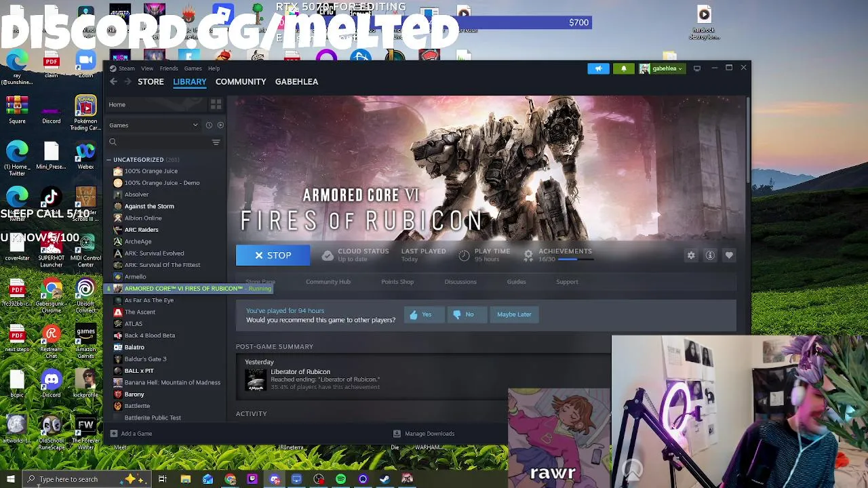Open Task View in the taskbar

(x=163, y=479)
